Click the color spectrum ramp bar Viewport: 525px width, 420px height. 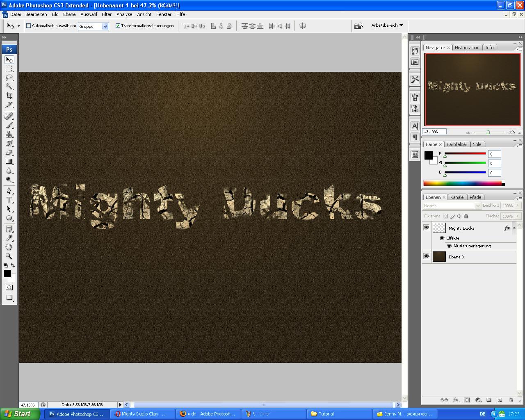[x=462, y=183]
